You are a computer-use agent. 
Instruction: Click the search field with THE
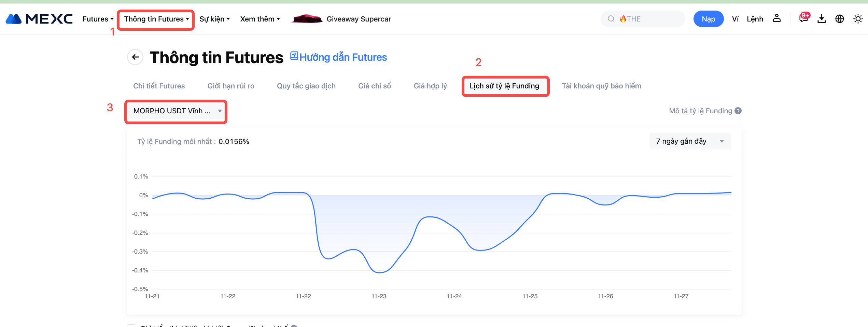643,19
